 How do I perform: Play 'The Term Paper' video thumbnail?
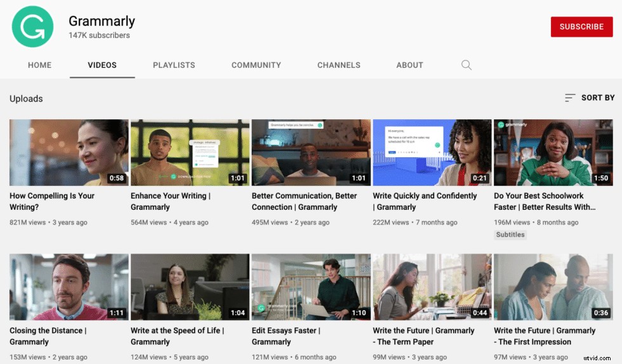[432, 287]
